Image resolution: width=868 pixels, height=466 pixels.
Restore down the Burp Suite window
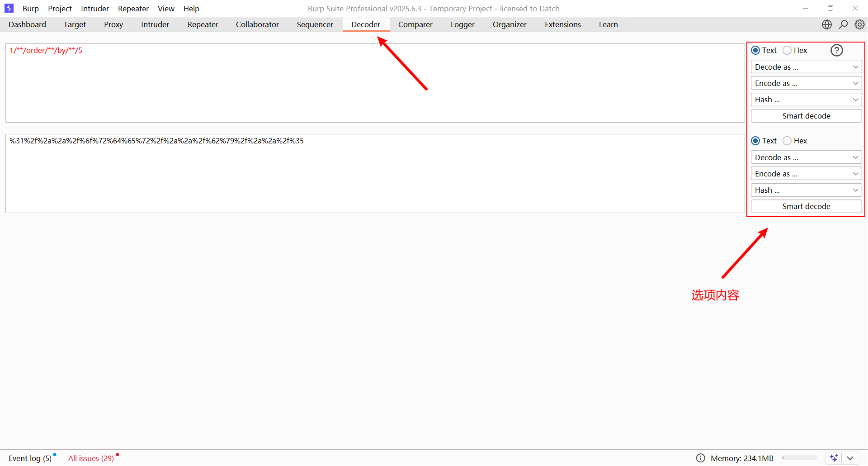[x=830, y=8]
